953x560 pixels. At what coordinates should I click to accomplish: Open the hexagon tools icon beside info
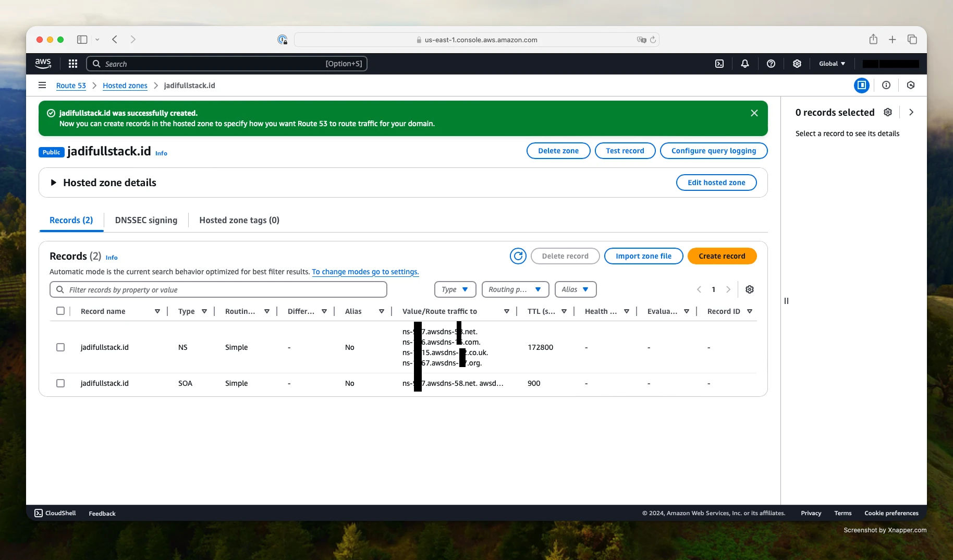pyautogui.click(x=911, y=85)
